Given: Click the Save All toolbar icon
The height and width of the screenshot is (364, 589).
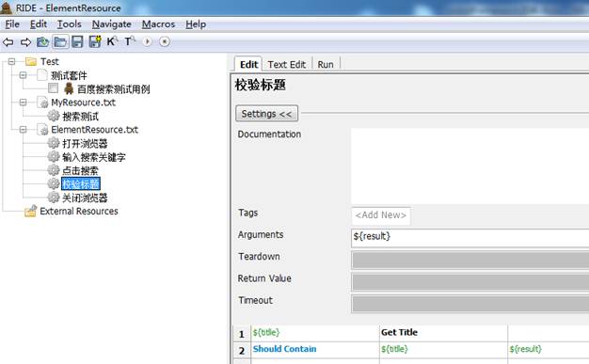Looking at the screenshot, I should [x=95, y=41].
